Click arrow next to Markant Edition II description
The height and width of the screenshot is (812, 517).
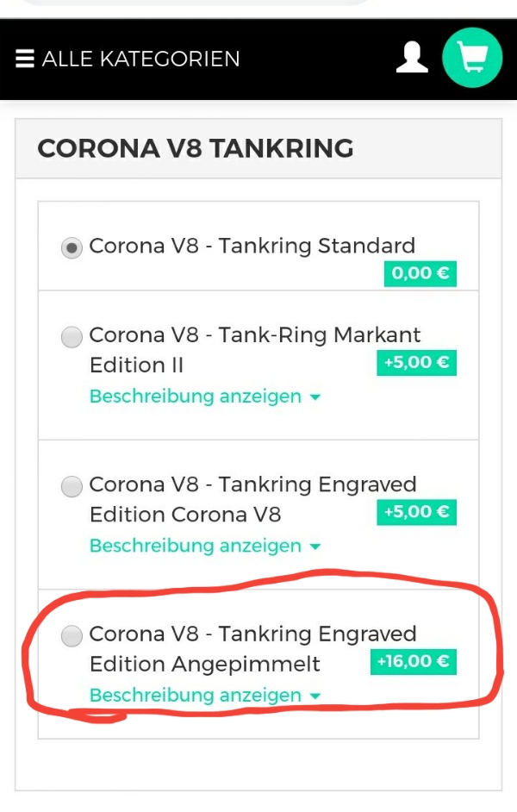click(315, 397)
